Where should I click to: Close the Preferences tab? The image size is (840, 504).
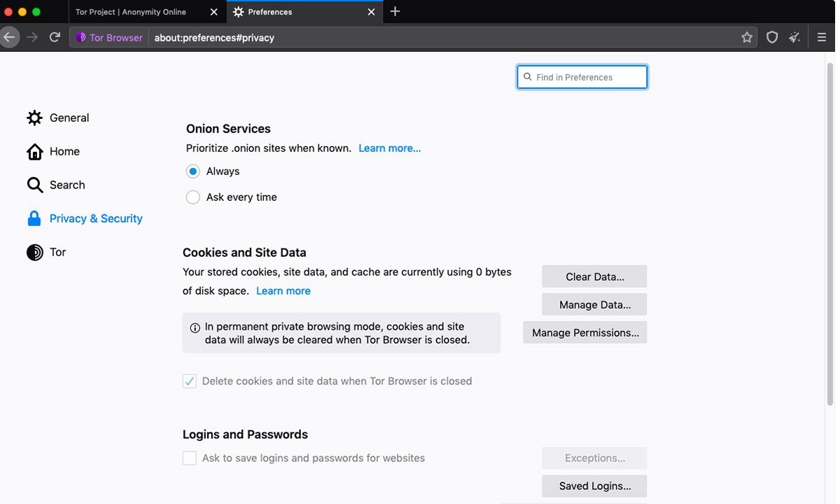tap(372, 12)
